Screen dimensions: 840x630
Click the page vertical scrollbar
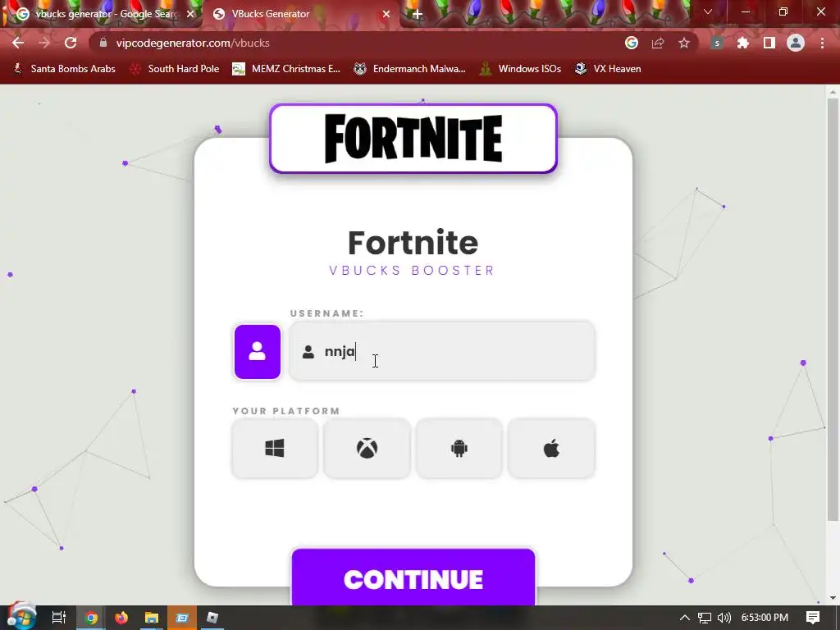coord(833,309)
